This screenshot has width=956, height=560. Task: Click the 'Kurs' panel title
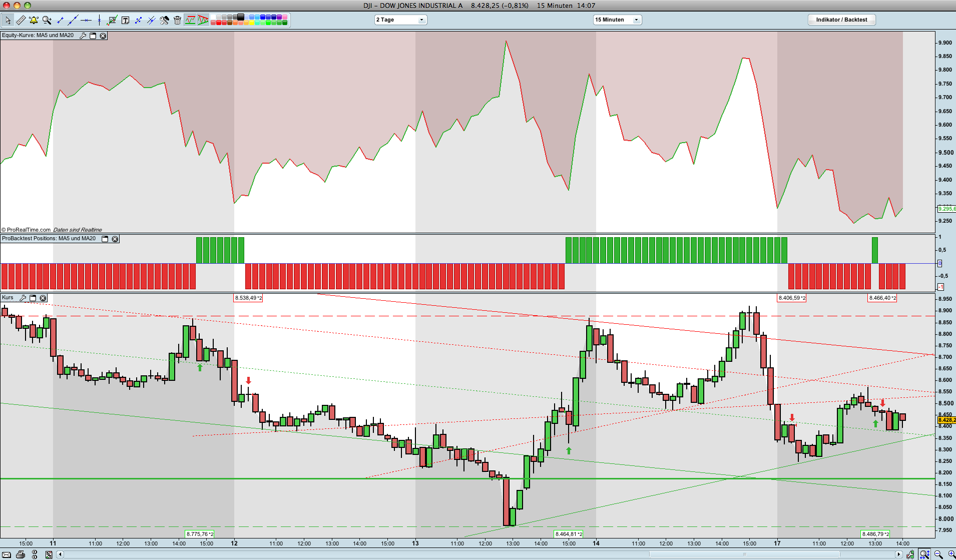(x=8, y=298)
